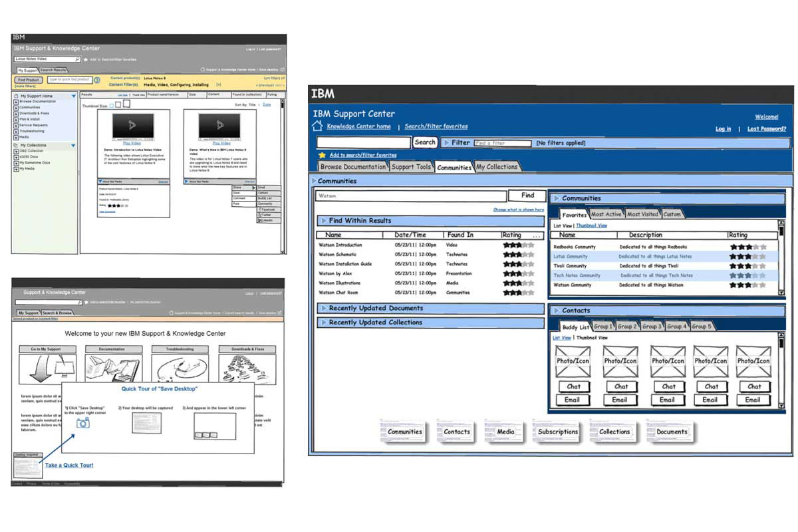Click the blue camera Save Desktop icon
Screen dimensions: 798x532
click(83, 422)
